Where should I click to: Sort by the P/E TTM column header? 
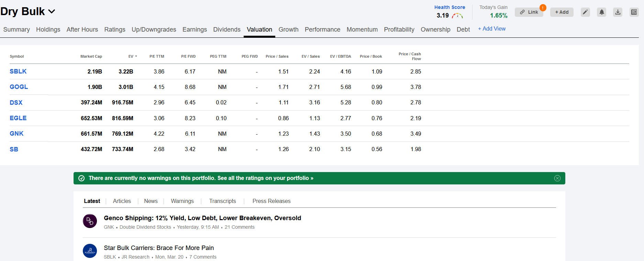click(x=157, y=56)
